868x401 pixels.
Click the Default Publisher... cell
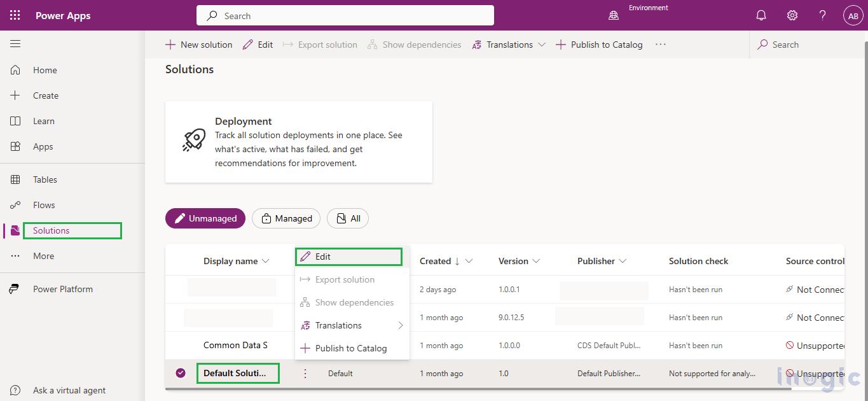tap(609, 374)
